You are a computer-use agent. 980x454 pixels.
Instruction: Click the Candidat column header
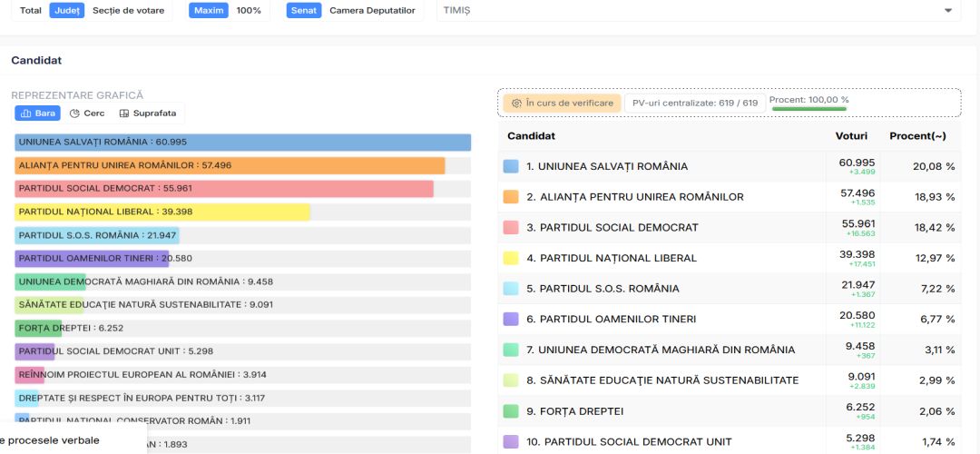pos(531,135)
